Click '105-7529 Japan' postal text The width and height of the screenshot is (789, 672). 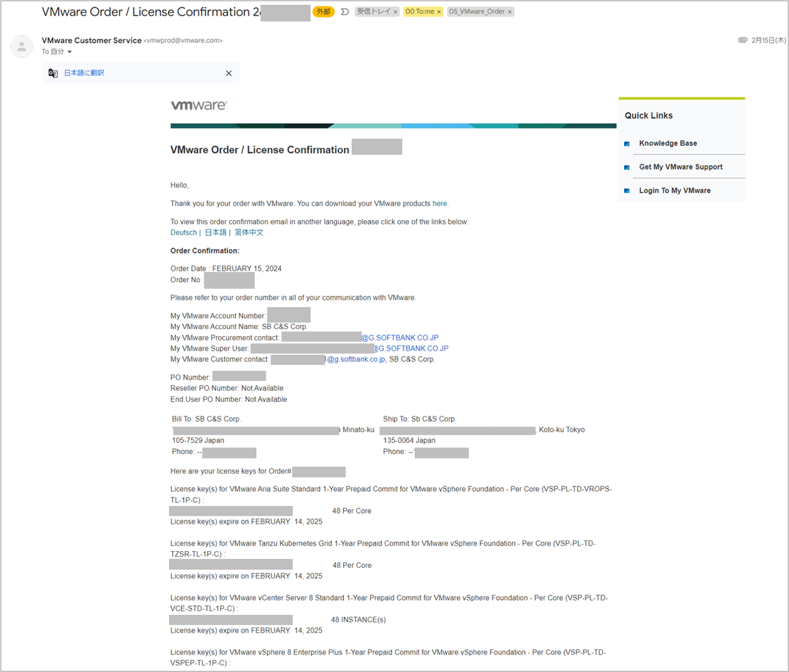pyautogui.click(x=198, y=440)
